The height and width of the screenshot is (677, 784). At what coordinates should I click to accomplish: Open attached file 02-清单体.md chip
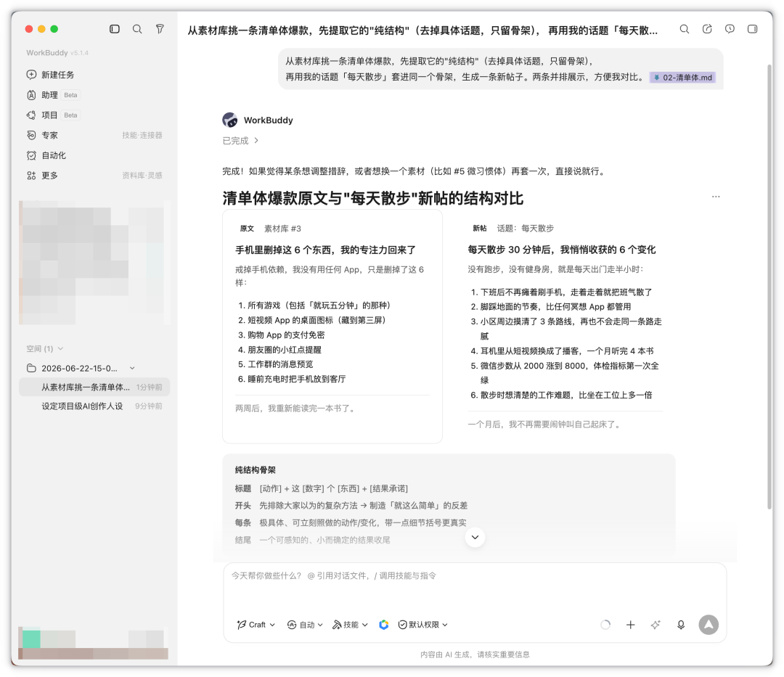click(x=682, y=78)
